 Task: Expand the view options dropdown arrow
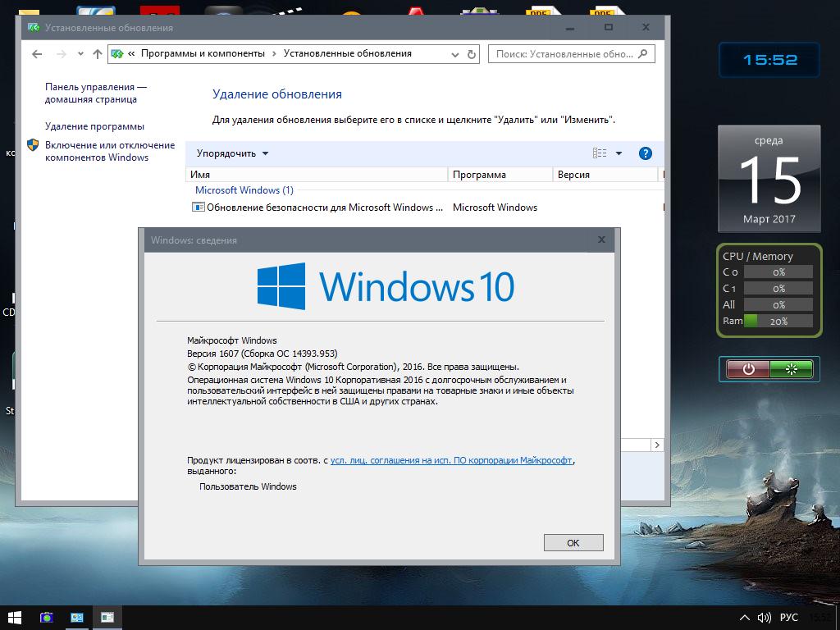(619, 153)
